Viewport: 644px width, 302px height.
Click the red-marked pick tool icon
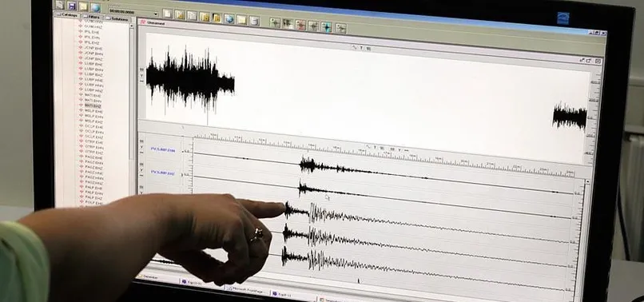click(300, 25)
